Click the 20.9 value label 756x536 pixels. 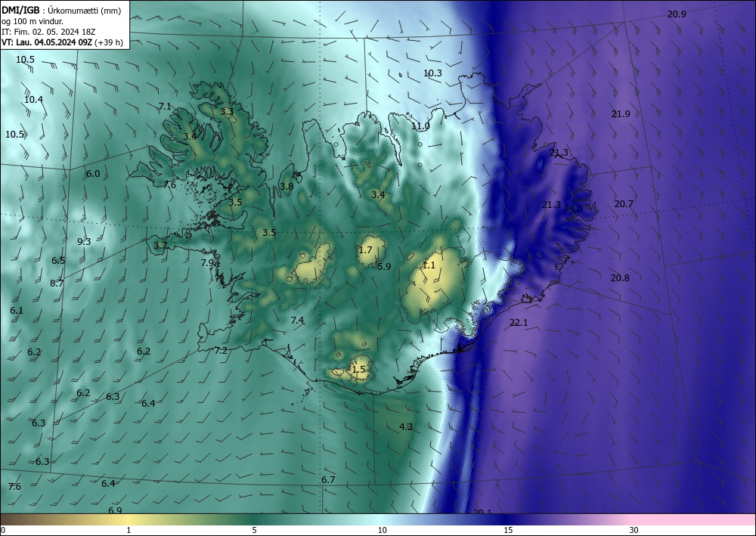[677, 14]
